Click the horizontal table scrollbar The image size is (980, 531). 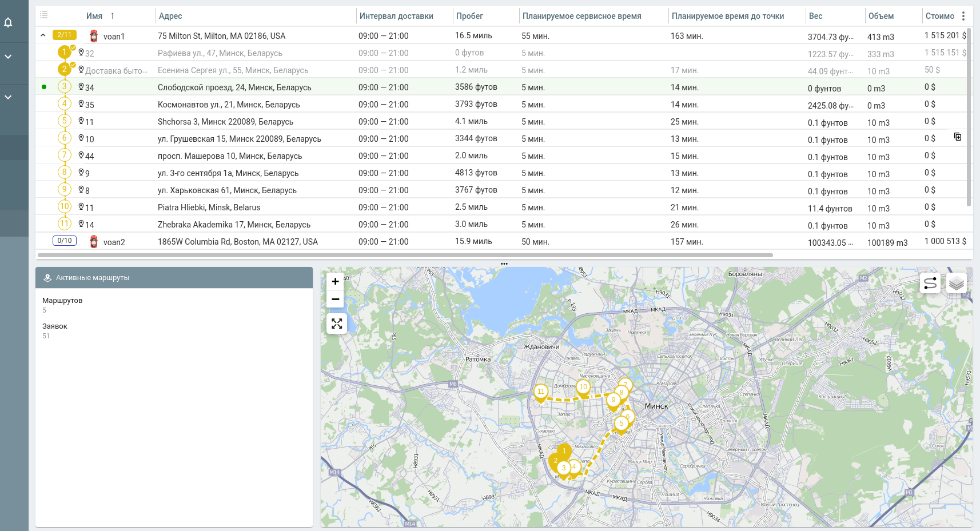click(x=405, y=255)
